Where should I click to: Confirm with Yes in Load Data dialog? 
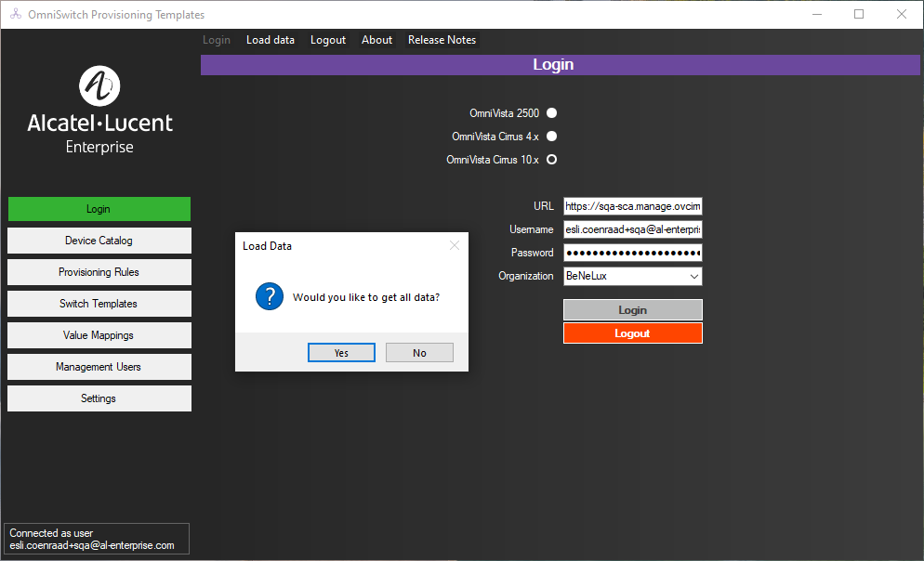click(x=341, y=353)
